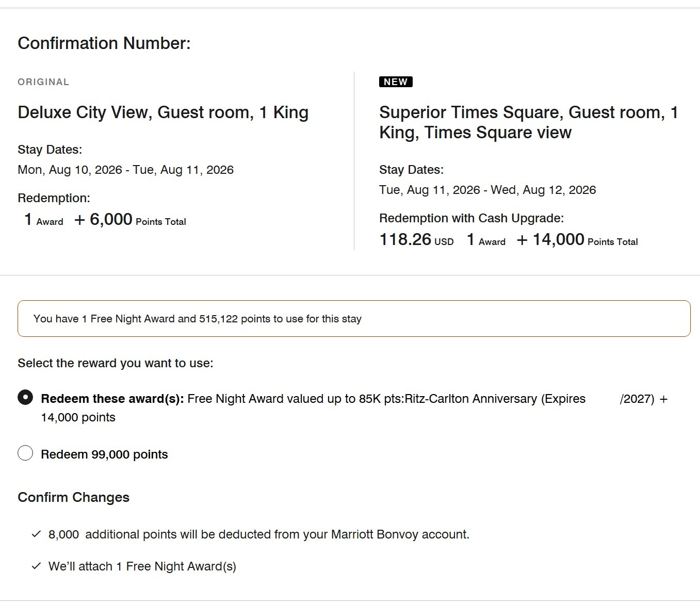Click the 118.26 USD cash upgrade amount

(416, 240)
